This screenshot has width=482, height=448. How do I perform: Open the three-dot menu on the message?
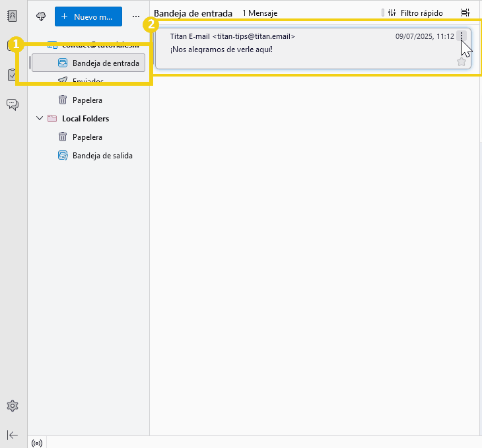pyautogui.click(x=462, y=36)
